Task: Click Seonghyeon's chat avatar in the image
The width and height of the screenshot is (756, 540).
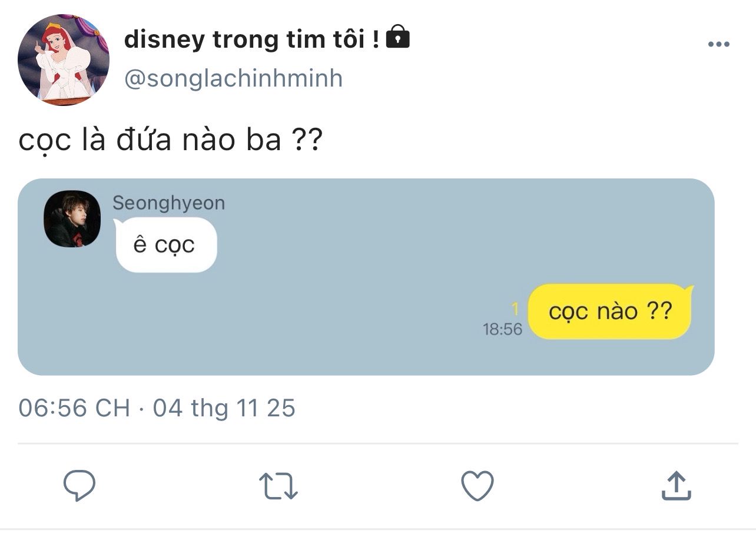Action: click(72, 218)
